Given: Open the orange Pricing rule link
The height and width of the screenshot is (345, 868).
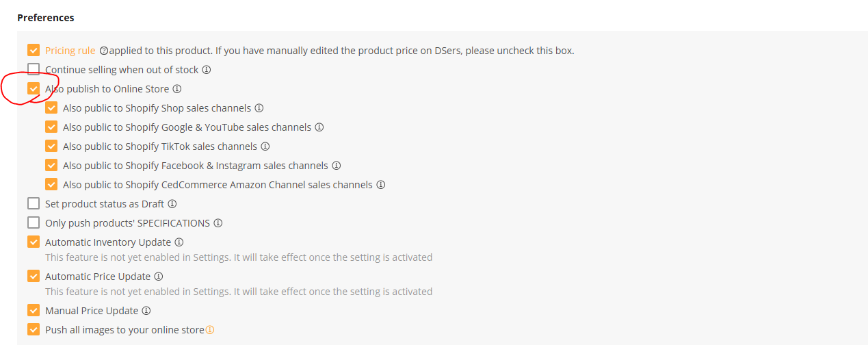Looking at the screenshot, I should coord(70,51).
